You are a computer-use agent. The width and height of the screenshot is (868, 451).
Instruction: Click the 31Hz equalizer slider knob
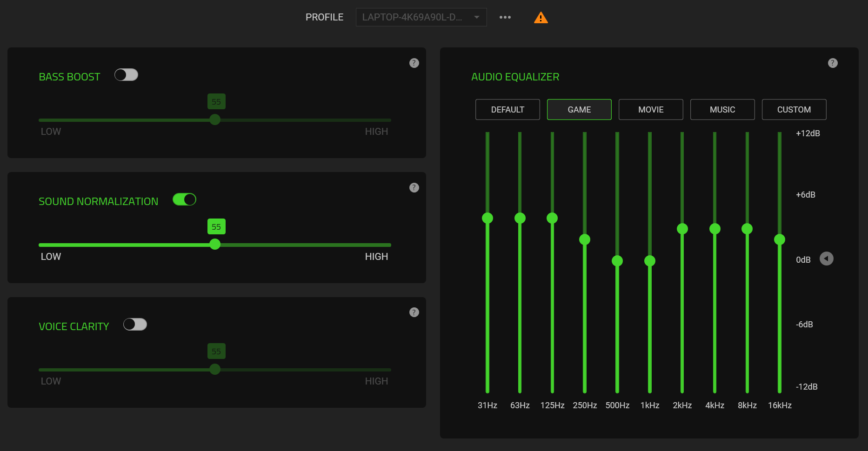(x=487, y=218)
